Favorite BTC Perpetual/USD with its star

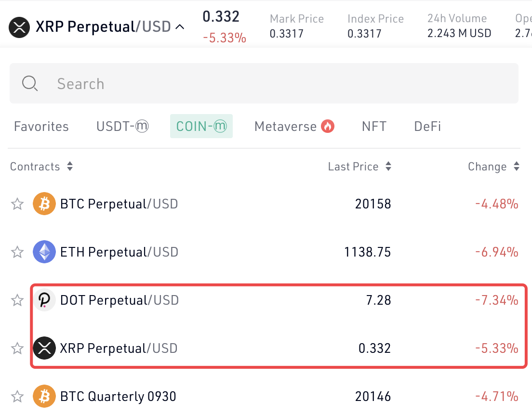(x=17, y=204)
